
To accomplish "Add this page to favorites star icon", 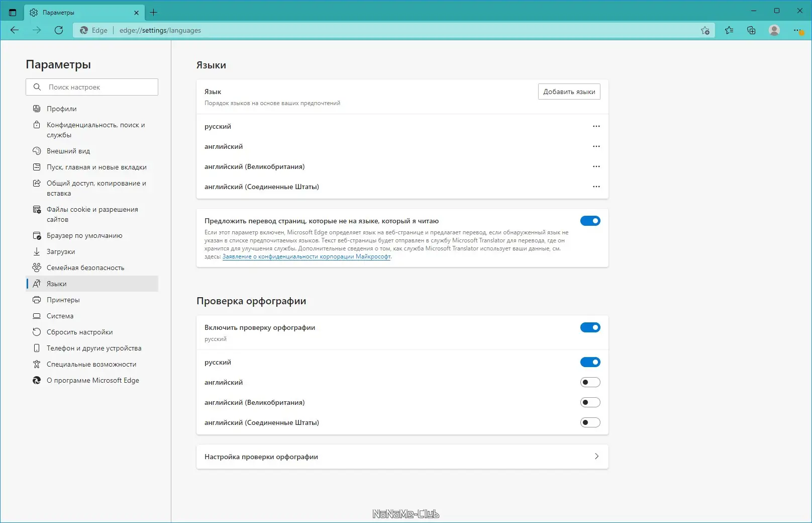I will coord(705,30).
